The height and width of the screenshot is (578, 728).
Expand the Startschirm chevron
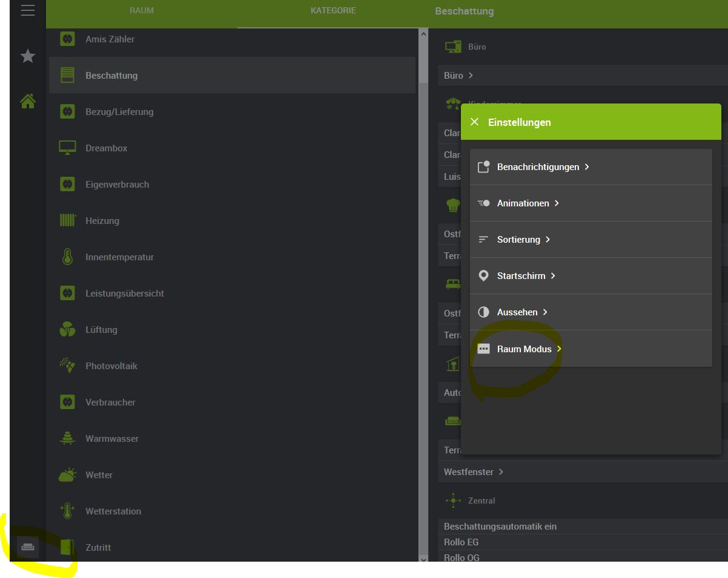[553, 276]
